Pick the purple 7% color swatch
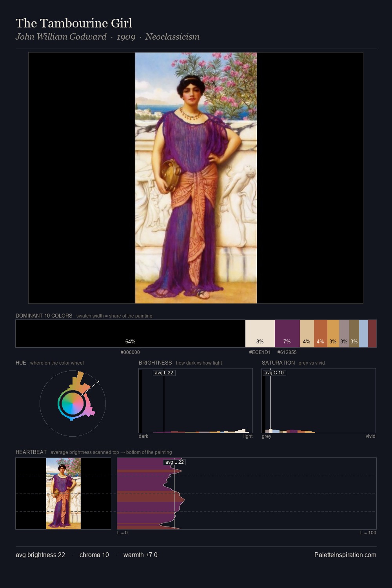The height and width of the screenshot is (588, 392). coord(287,334)
